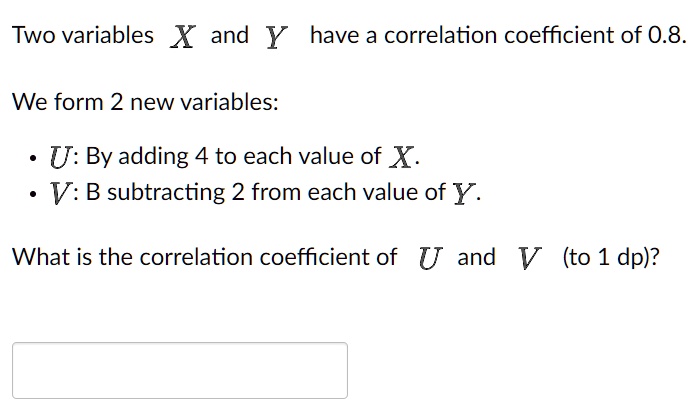
Task: Click the X symbol ending the first bullet
Action: pyautogui.click(x=401, y=157)
